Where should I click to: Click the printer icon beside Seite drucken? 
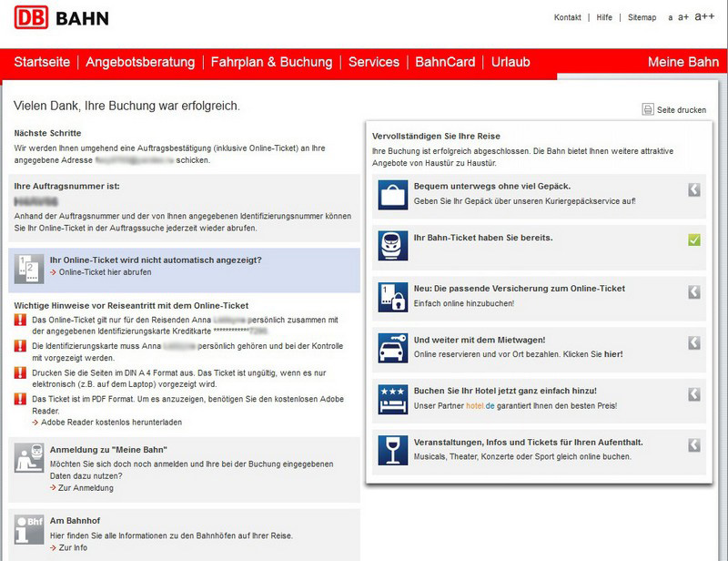(648, 109)
